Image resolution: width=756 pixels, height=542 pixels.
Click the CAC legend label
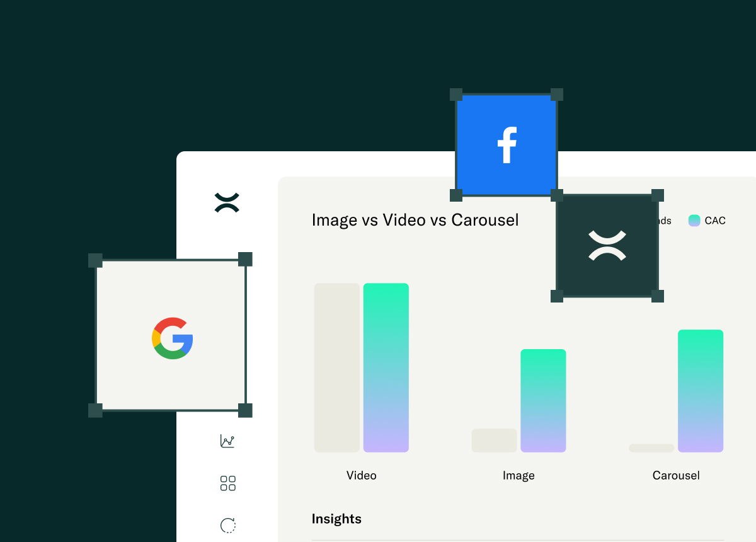coord(715,221)
